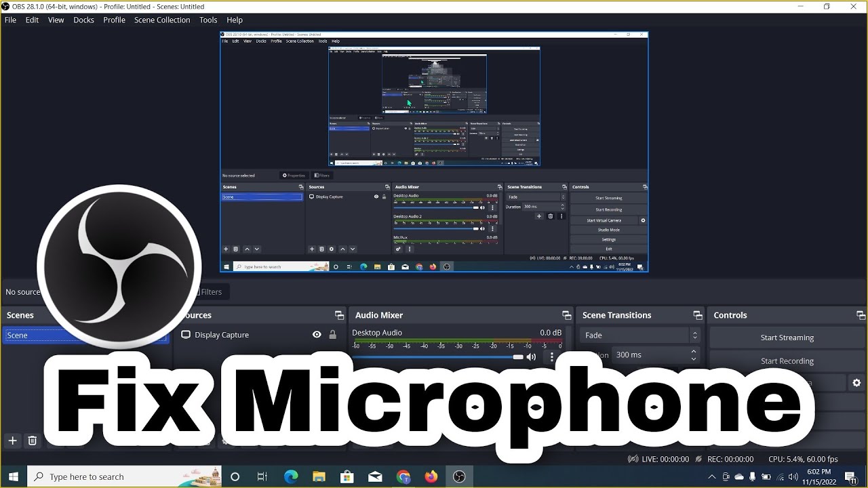Click the Cortana circle icon

point(235,476)
